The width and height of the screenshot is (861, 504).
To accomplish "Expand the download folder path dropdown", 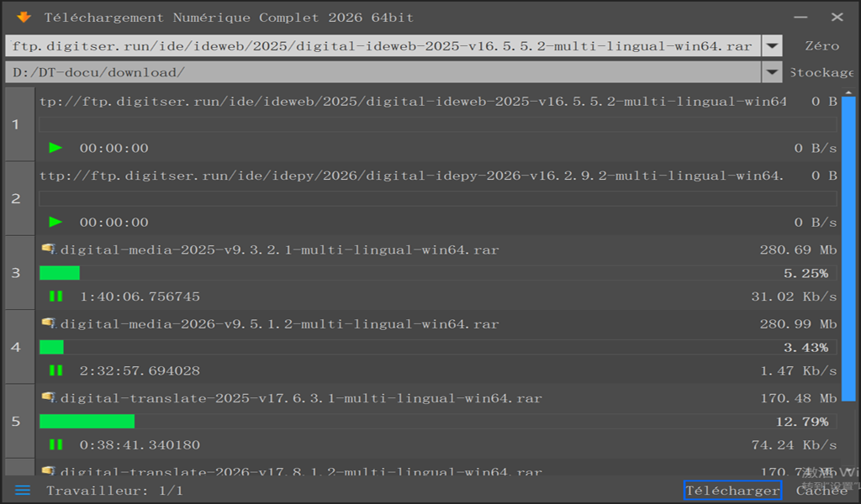I will tap(772, 72).
